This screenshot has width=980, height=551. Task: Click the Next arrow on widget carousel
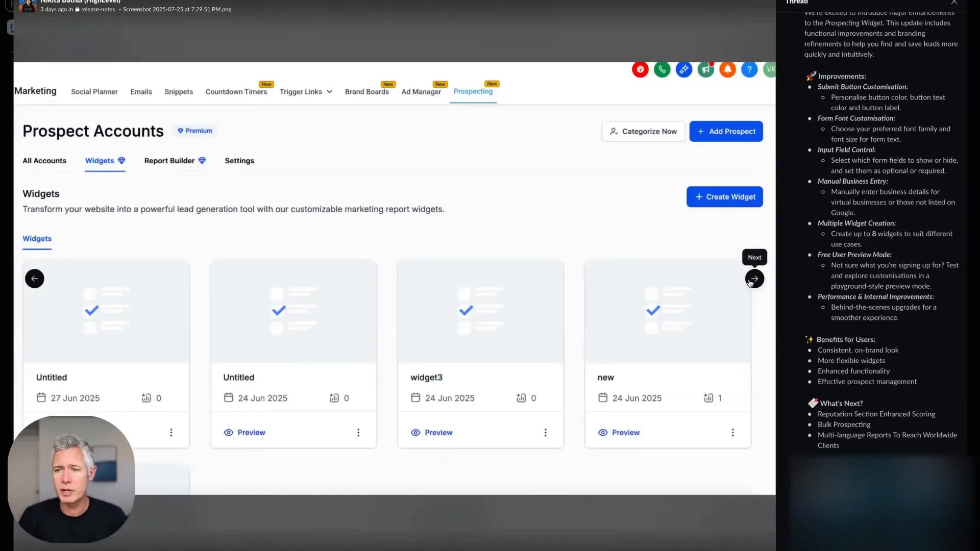(x=754, y=279)
